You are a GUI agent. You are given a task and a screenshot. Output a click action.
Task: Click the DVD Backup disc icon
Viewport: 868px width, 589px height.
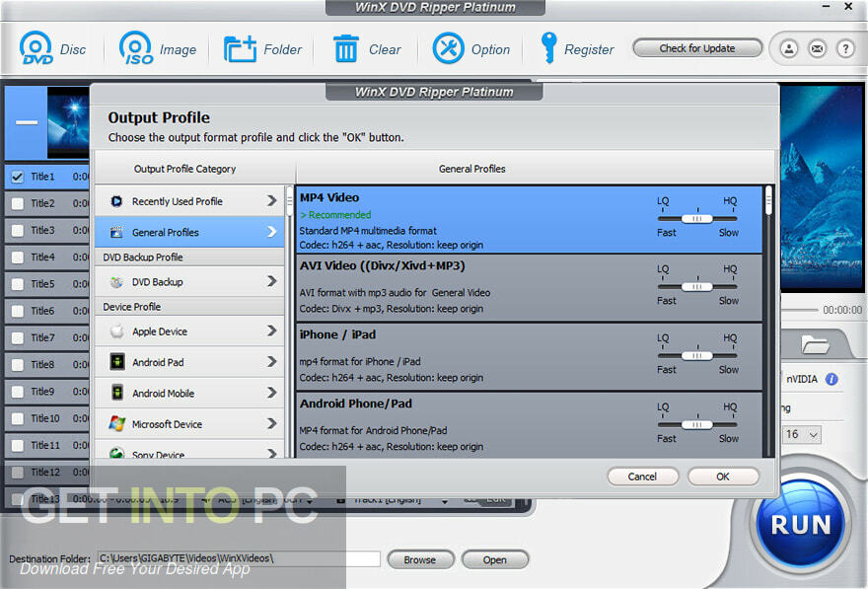116,282
